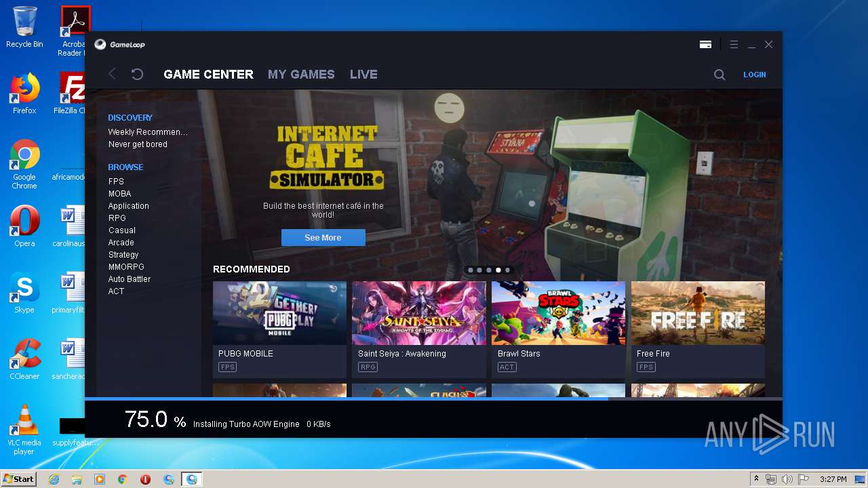The width and height of the screenshot is (868, 488).
Task: Click the Turbo AOW Engine progress bar
Action: click(433, 399)
